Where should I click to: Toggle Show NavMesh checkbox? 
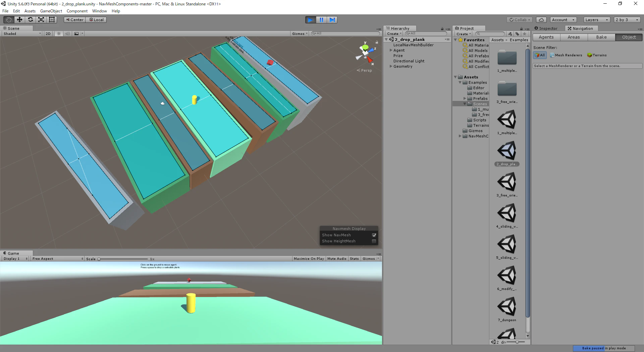[374, 235]
